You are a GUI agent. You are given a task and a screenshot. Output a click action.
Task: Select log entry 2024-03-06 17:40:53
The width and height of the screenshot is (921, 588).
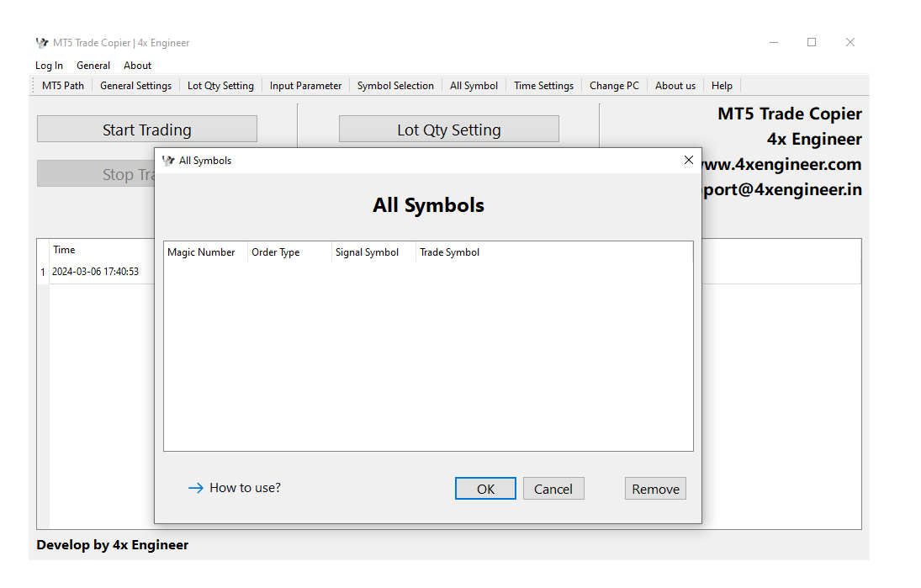coord(95,272)
